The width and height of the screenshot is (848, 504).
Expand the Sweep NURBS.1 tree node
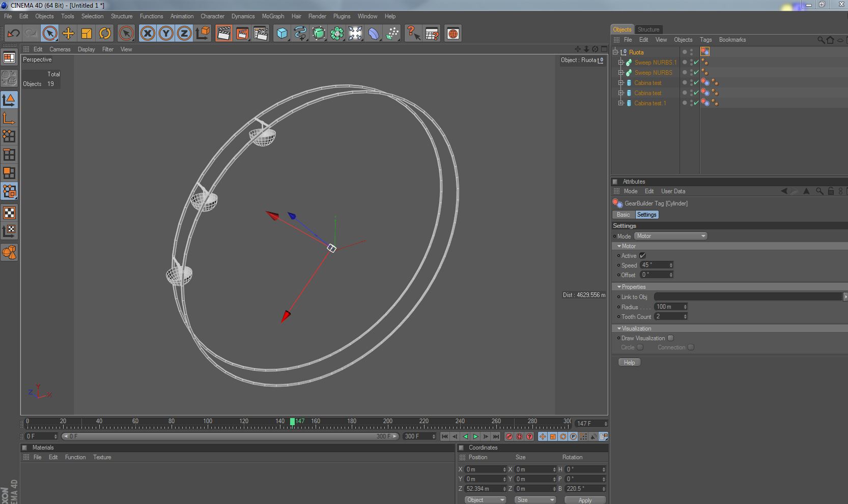coord(621,63)
